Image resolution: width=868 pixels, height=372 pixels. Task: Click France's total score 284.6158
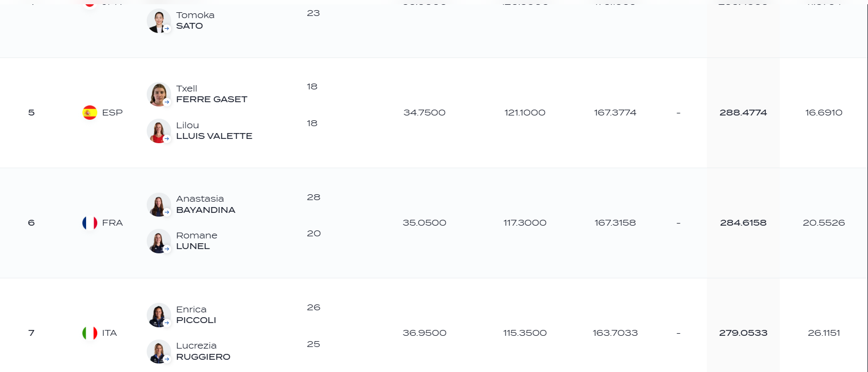(743, 222)
